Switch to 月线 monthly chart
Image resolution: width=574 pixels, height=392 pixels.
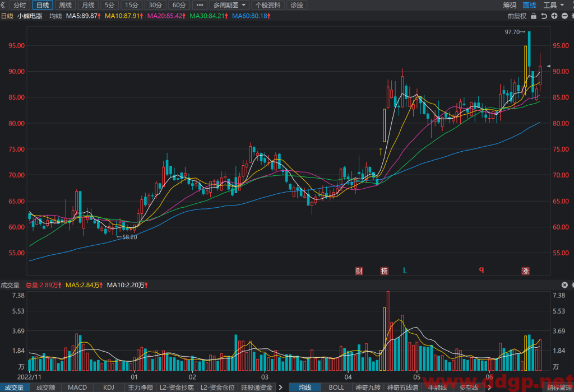[x=88, y=5]
